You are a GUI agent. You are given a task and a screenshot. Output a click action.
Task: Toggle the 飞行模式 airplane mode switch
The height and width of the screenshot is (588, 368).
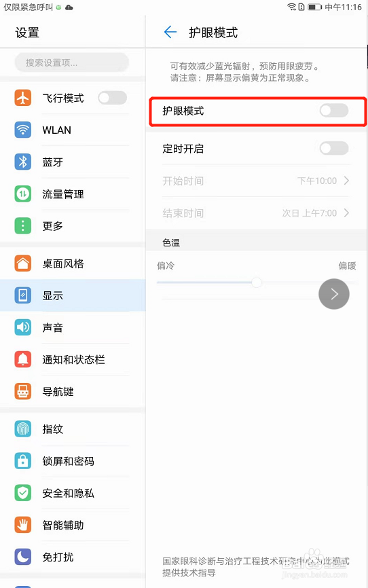click(112, 98)
